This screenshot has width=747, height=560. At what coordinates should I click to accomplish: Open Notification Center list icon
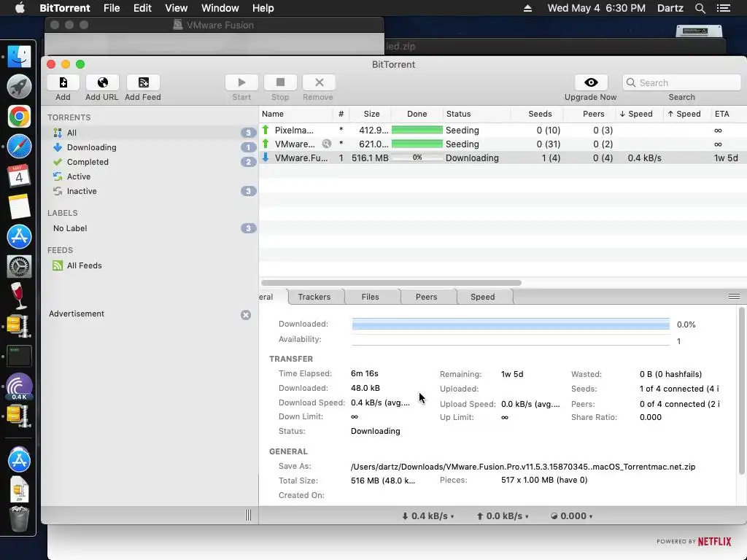pos(723,8)
